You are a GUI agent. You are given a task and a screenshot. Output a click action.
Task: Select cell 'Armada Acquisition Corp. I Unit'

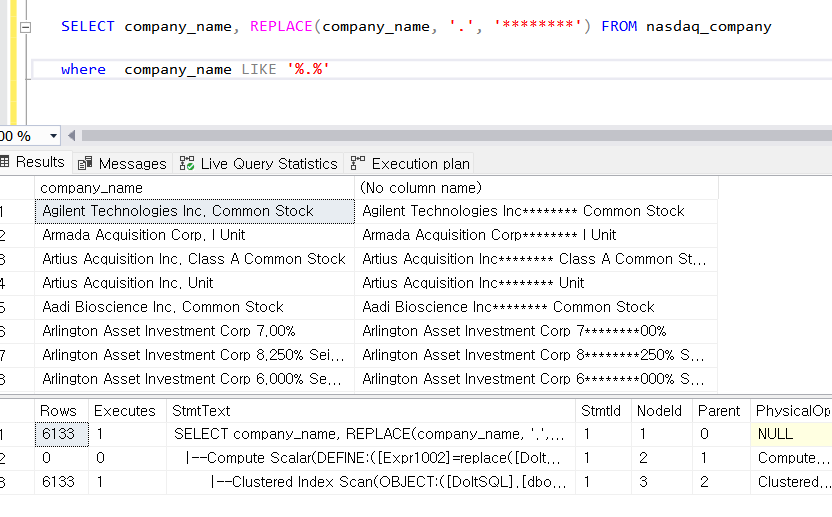194,235
